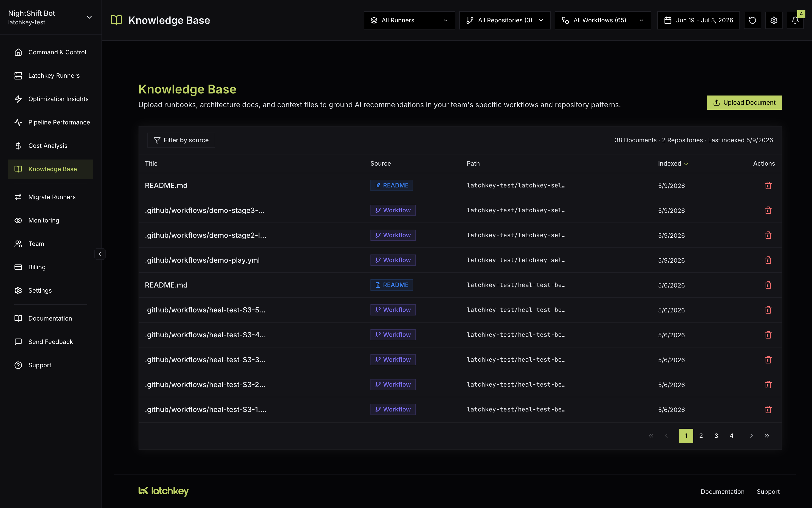Delete the demo-stage3 workflow document
812x508 pixels.
768,210
